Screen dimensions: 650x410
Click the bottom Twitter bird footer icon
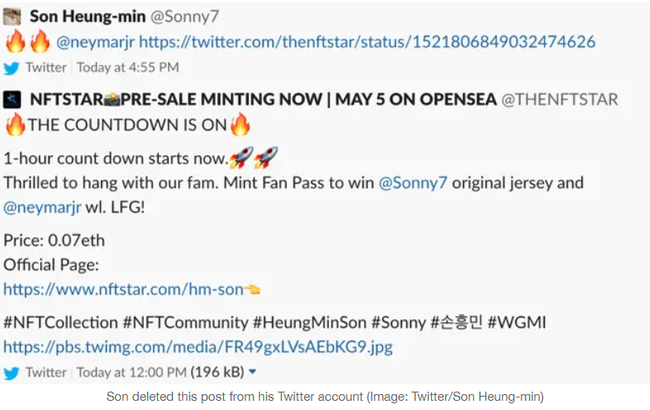coord(12,373)
